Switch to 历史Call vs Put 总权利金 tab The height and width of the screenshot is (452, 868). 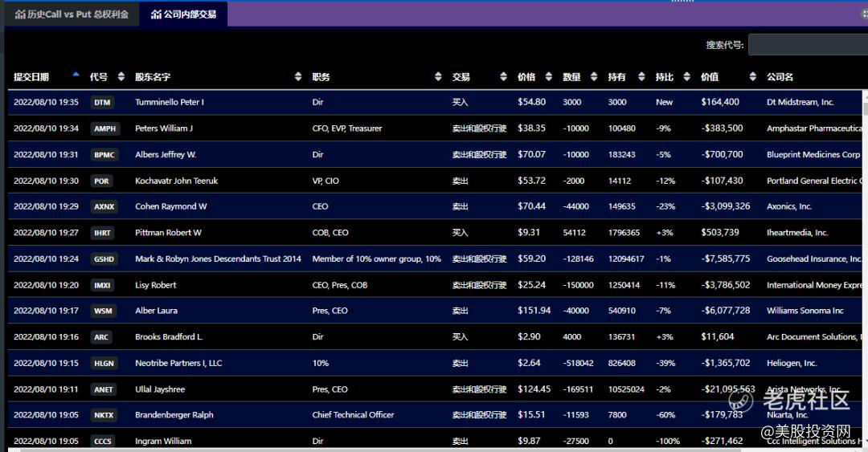point(72,14)
